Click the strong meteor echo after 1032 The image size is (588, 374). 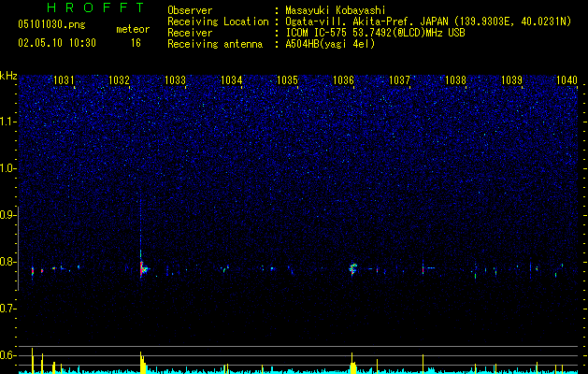click(142, 268)
